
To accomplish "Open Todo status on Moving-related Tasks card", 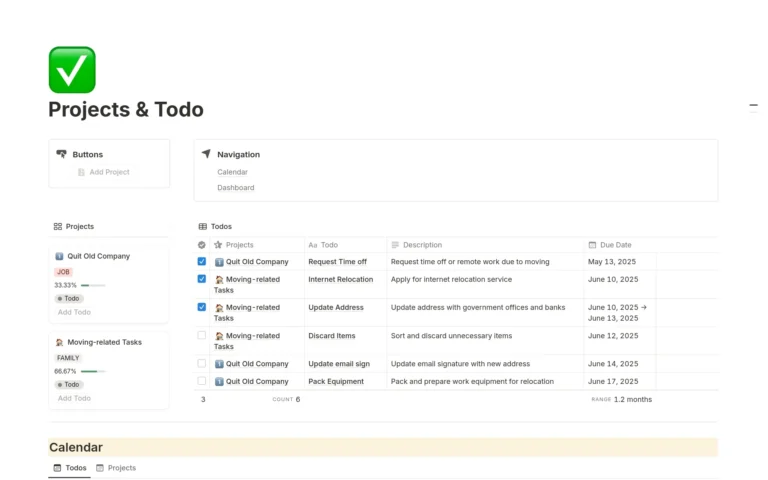I will 69,384.
